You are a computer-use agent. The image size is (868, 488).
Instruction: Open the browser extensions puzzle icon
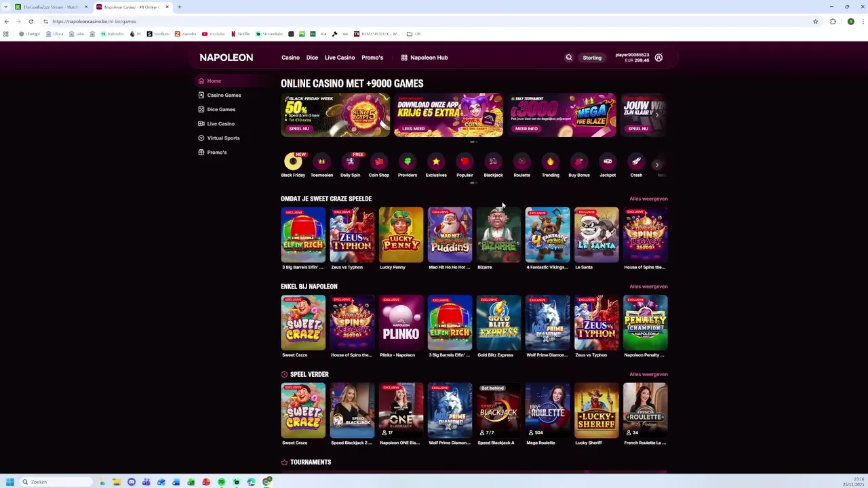[833, 21]
